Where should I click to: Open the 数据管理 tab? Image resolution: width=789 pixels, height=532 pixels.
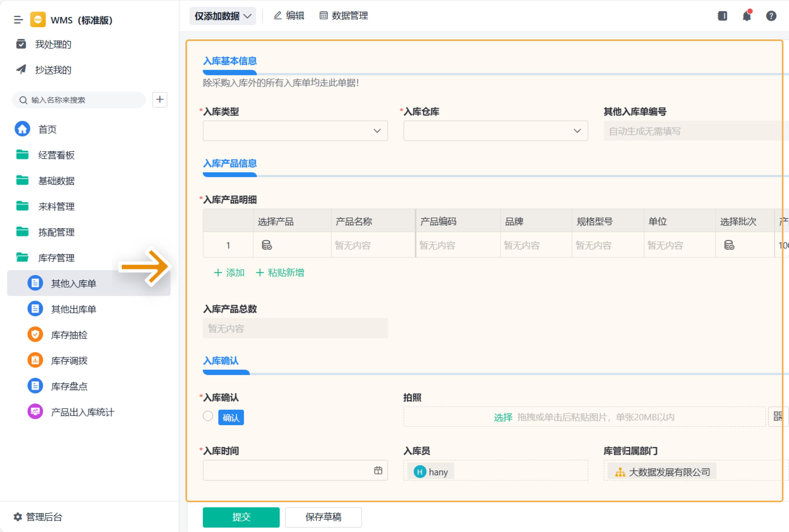(x=343, y=16)
